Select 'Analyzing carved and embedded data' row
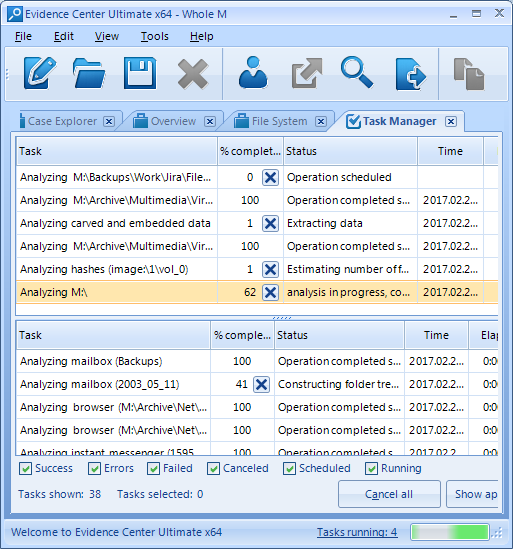 click(257, 223)
